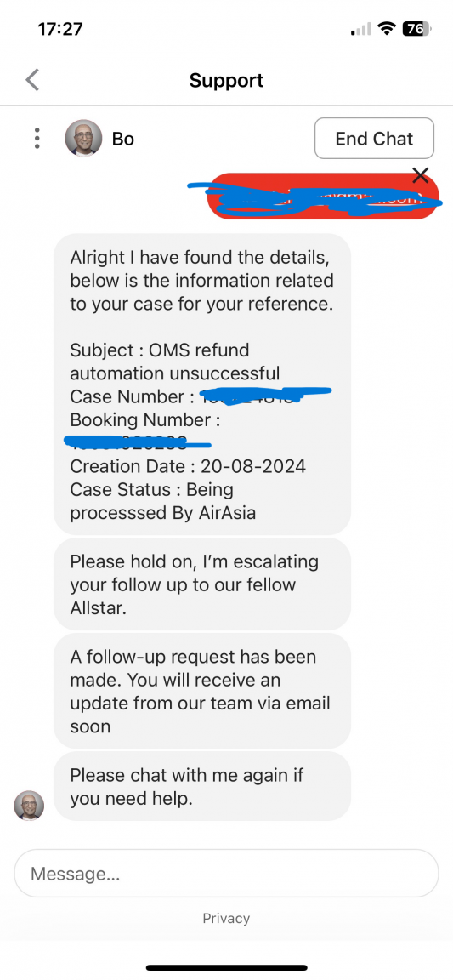Tap the Support title in header

226,80
